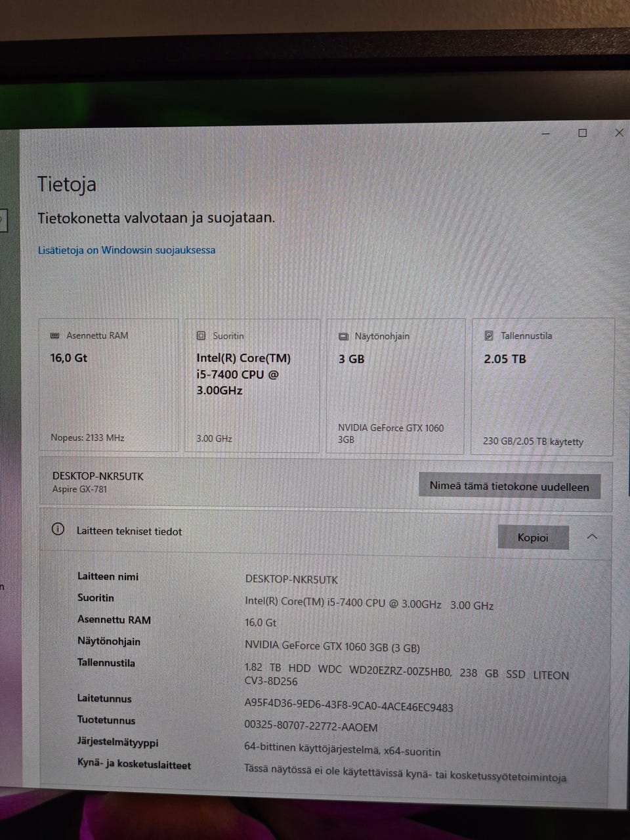Click the RAM chip icon beside Asennettu RAM

pos(55,335)
